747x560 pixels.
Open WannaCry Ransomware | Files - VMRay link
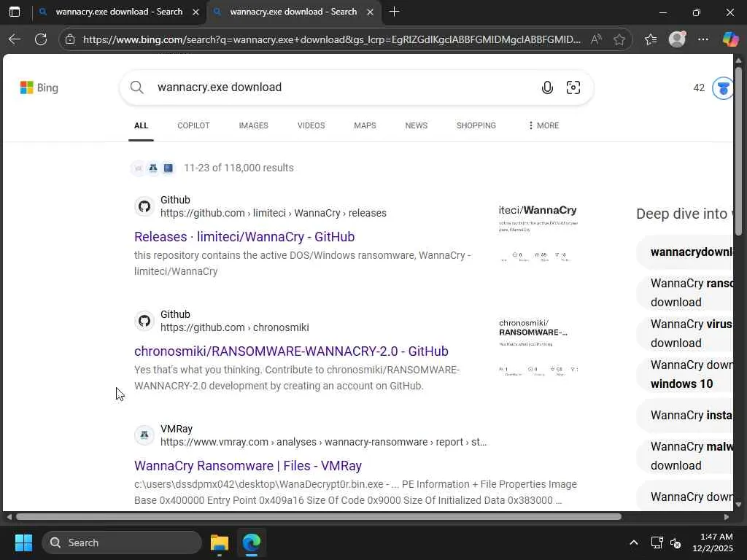(248, 466)
